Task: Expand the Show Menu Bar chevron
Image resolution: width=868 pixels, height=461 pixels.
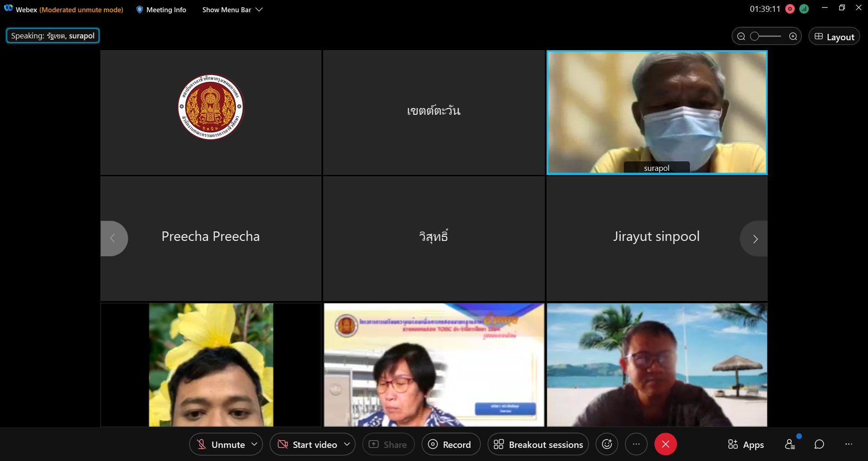Action: (x=259, y=9)
